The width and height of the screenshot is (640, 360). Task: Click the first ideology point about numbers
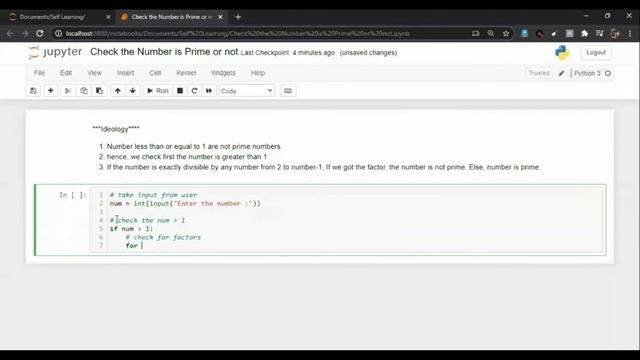tap(194, 147)
